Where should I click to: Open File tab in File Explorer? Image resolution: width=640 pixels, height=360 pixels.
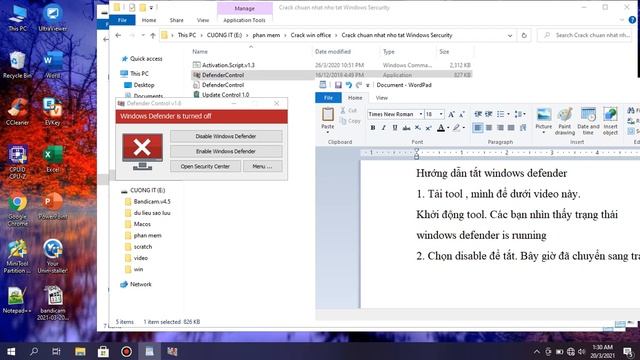click(122, 20)
